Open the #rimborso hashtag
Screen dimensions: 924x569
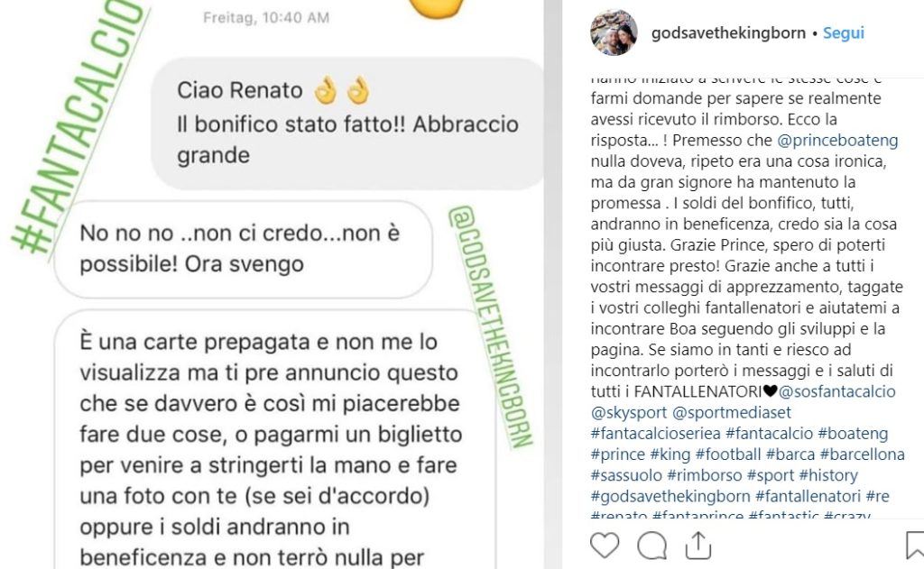tap(705, 475)
